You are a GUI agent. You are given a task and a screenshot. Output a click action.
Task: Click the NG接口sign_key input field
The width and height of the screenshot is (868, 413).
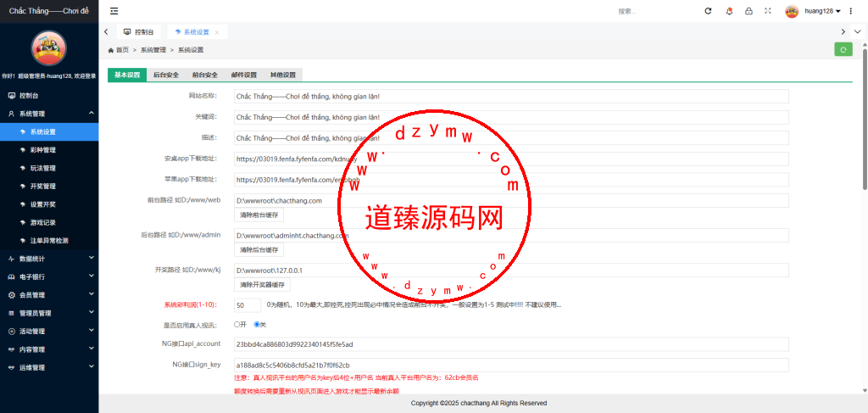[x=511, y=366]
